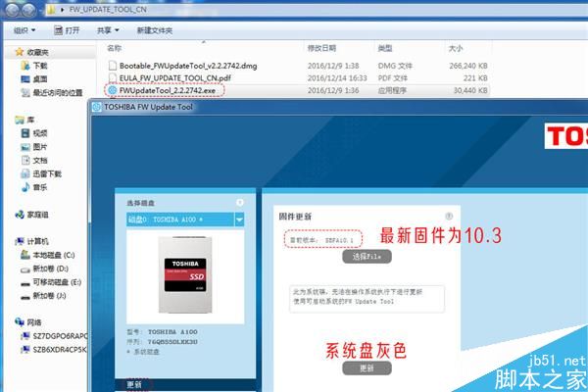Click the TOSHIBA SSD drive image
Image resolution: width=588 pixels, height=392 pixels.
tap(185, 275)
